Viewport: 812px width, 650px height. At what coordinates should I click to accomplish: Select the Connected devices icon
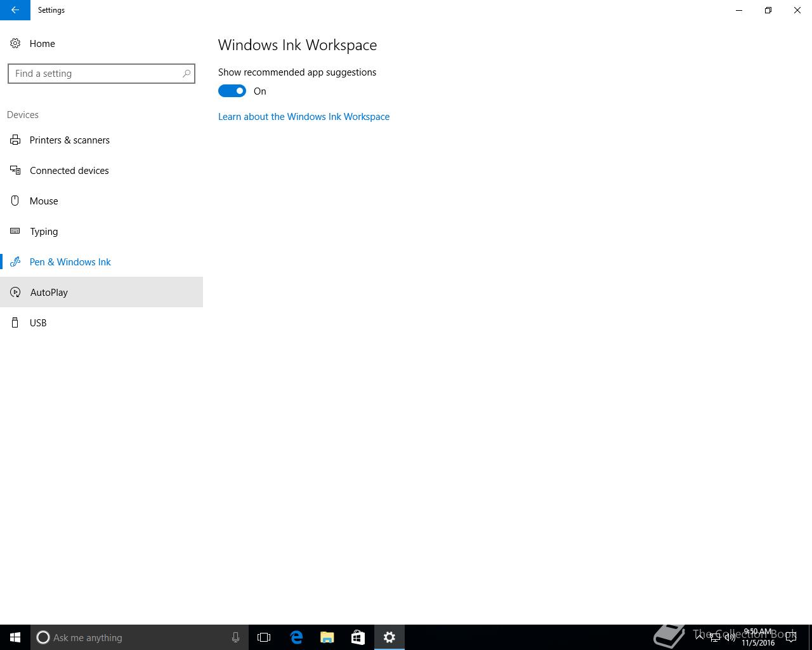15,170
